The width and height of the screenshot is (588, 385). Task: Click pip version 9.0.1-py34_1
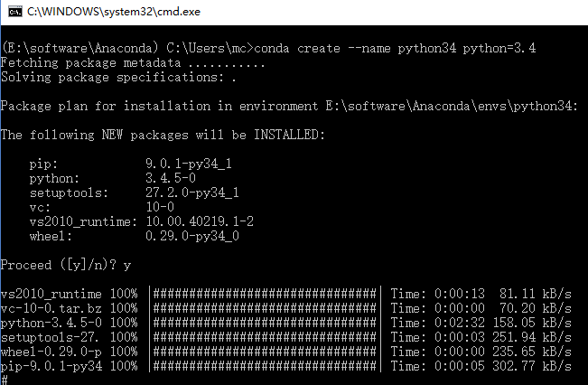click(189, 164)
